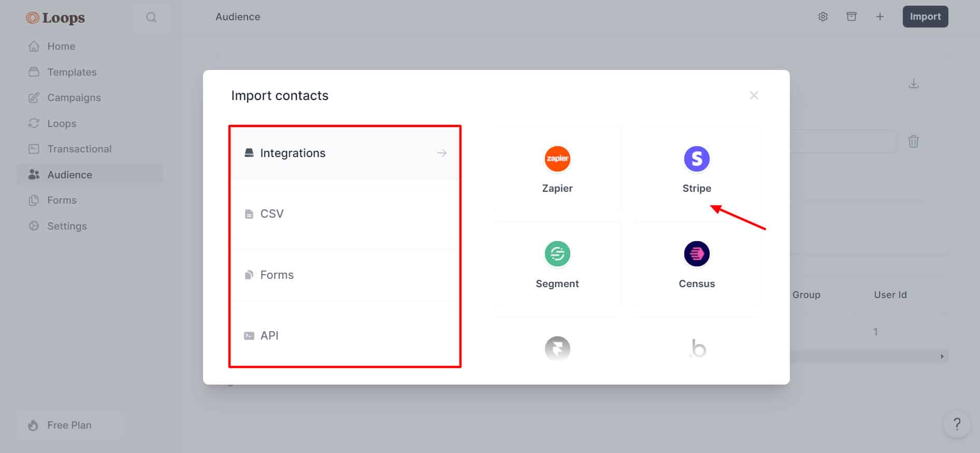Click the Import button
Viewport: 980px width, 453px height.
click(x=925, y=17)
